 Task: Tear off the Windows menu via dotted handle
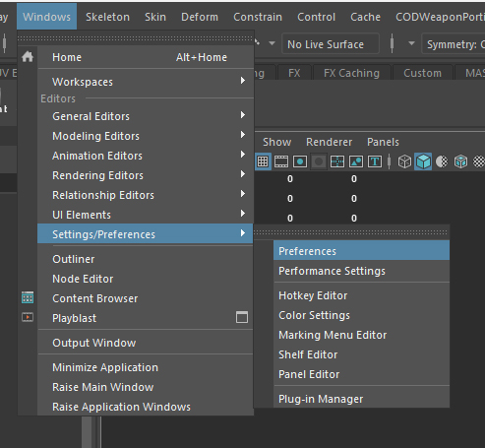pos(136,38)
